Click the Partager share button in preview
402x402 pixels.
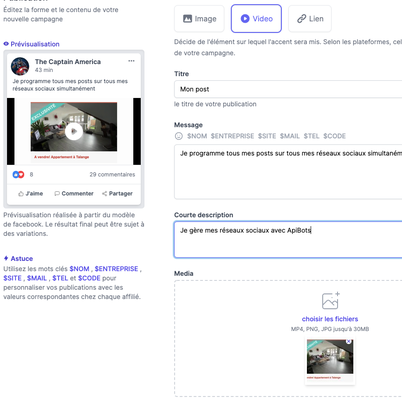117,193
